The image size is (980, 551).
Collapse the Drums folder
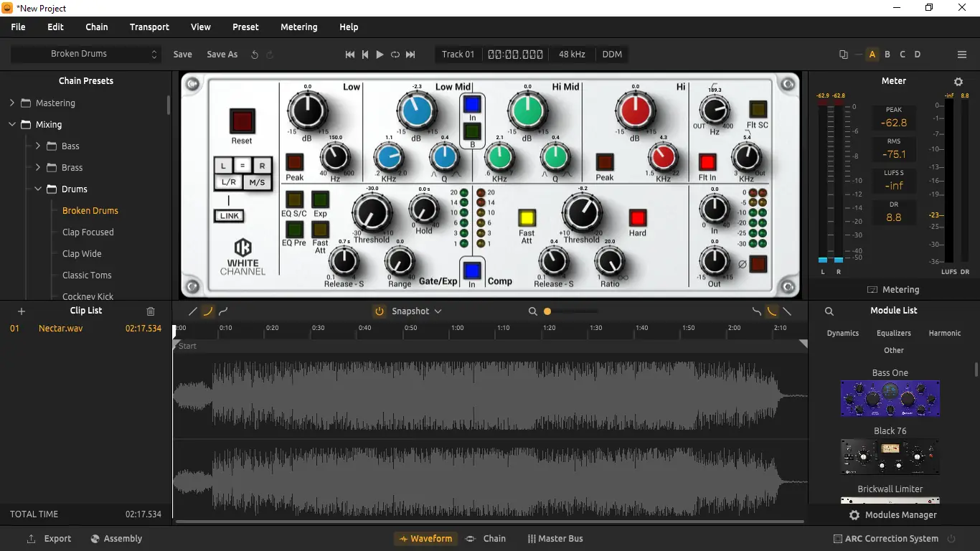click(x=37, y=189)
